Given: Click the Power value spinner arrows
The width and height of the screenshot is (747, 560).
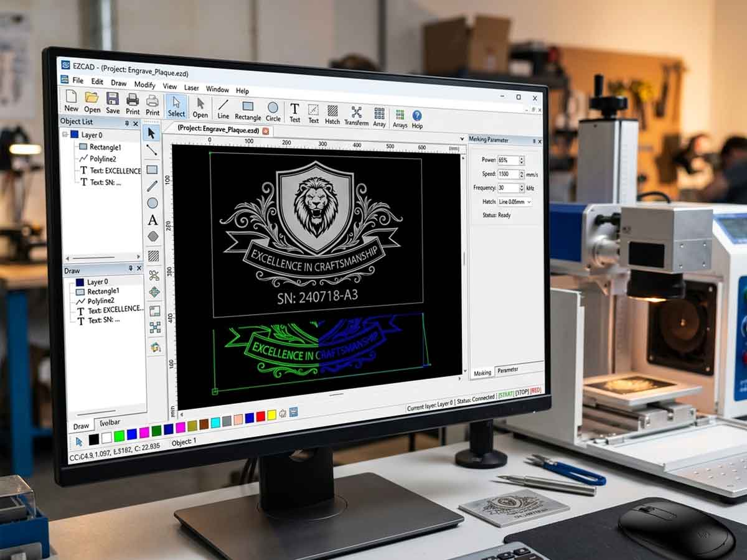Looking at the screenshot, I should coord(522,161).
